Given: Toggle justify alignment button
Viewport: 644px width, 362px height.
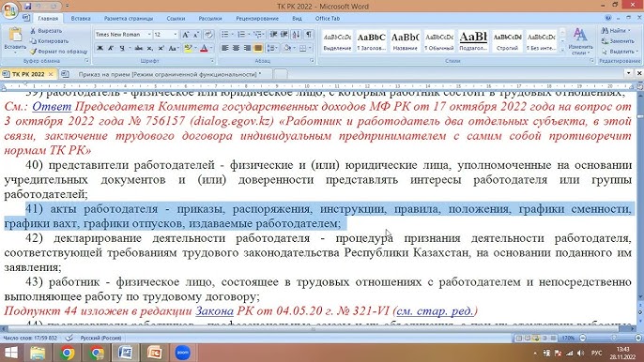Looking at the screenshot, I should click(x=258, y=49).
